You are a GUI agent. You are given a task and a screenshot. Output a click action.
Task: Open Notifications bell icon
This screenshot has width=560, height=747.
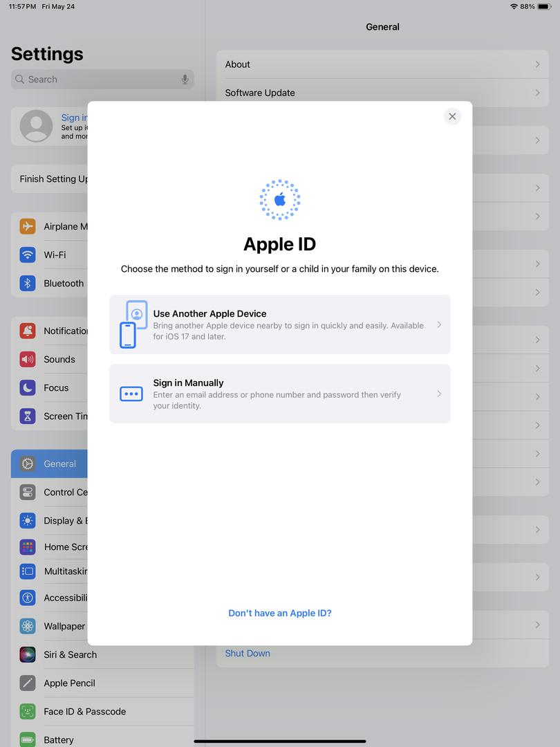(28, 331)
